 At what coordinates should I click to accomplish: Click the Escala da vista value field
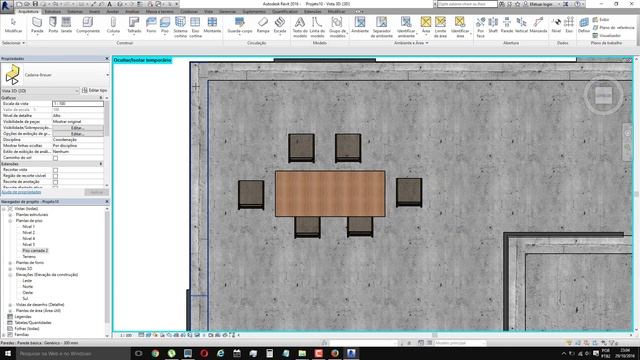coord(78,104)
